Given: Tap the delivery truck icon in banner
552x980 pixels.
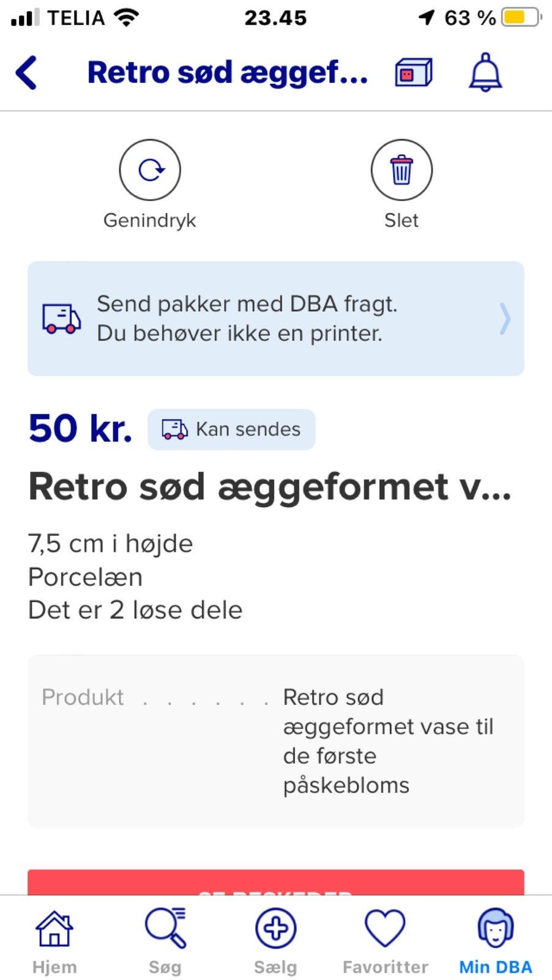Looking at the screenshot, I should tap(61, 318).
